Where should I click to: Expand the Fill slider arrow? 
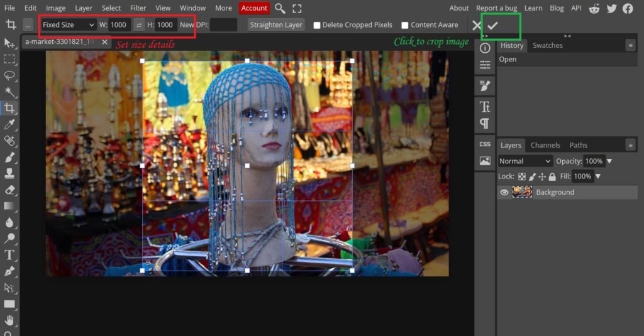click(x=598, y=176)
